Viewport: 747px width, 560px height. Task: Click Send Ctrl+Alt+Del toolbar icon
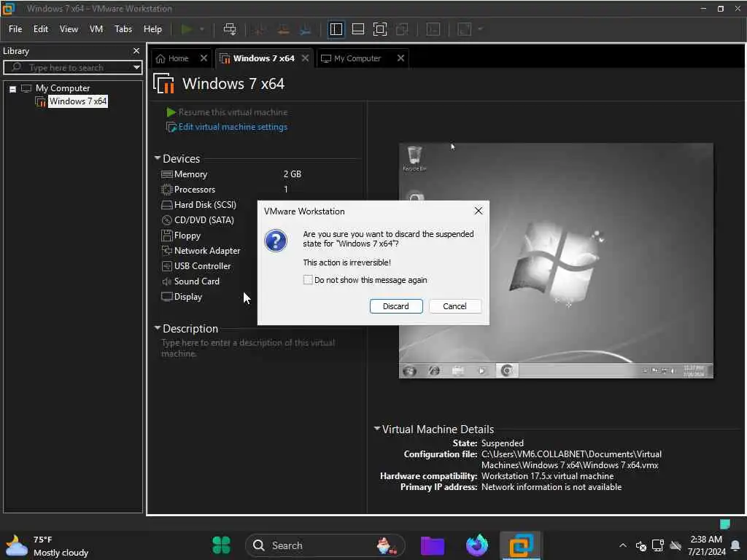pyautogui.click(x=230, y=29)
